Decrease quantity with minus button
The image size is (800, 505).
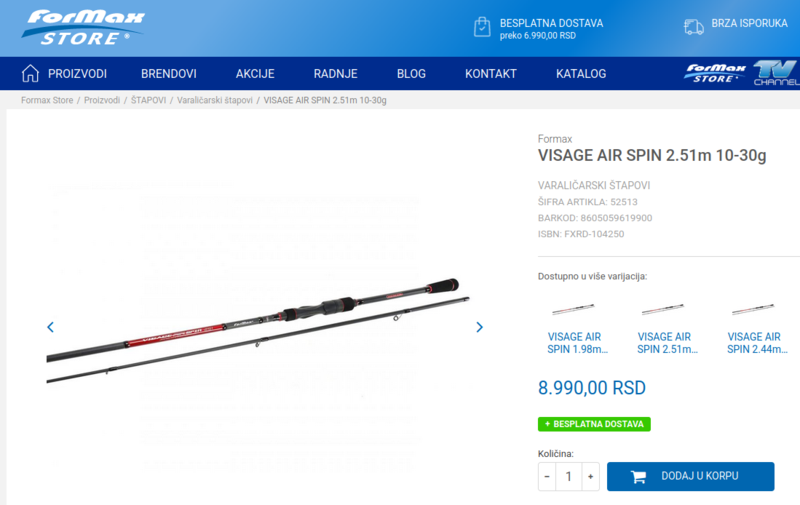547,476
